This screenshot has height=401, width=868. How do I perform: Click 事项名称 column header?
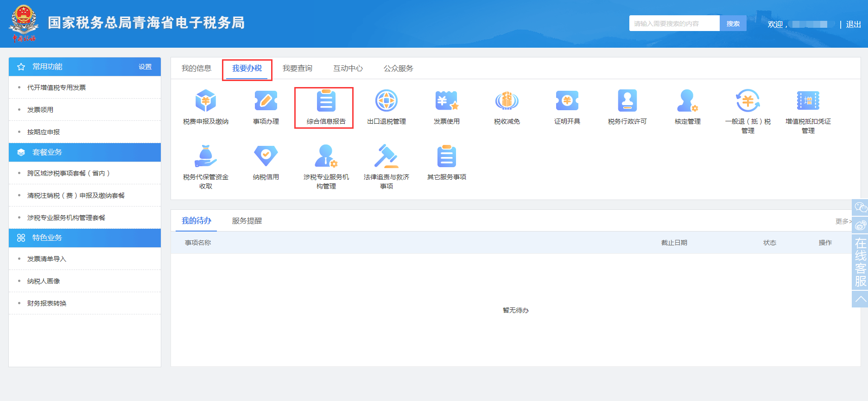point(198,243)
